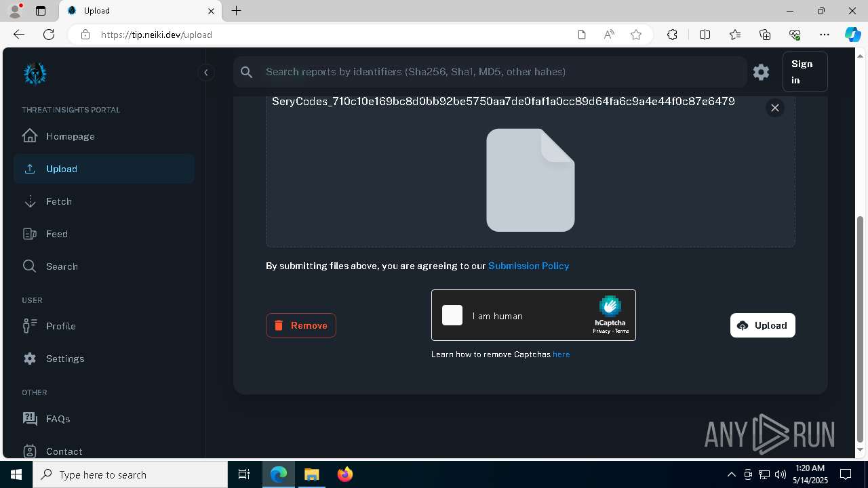The width and height of the screenshot is (868, 488).
Task: Open the notification center
Action: click(x=846, y=474)
